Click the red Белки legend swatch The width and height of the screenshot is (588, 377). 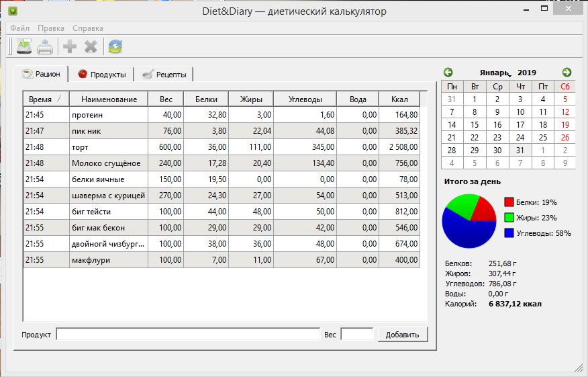pyautogui.click(x=509, y=202)
